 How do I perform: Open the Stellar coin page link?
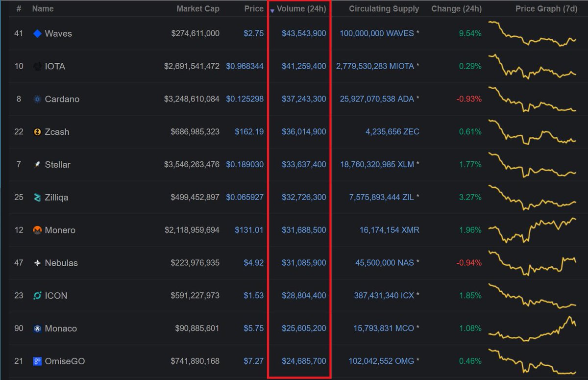pos(57,165)
